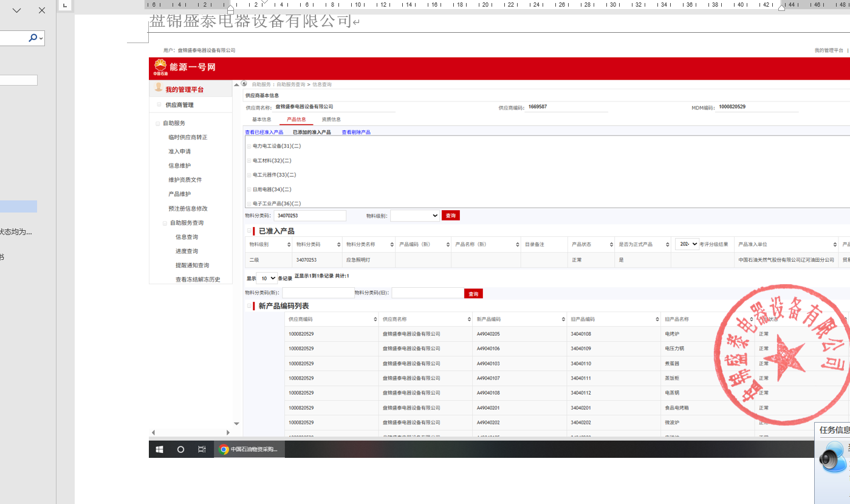Toggle the box next to 电力电工设备(31)(二)

click(248, 146)
